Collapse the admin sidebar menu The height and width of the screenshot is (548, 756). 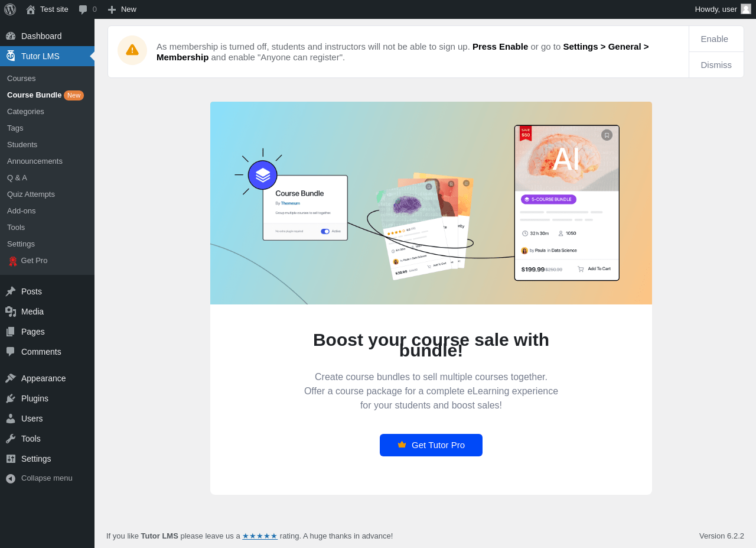(47, 478)
